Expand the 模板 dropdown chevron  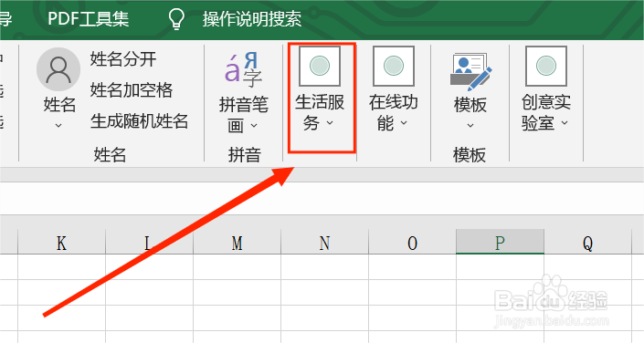pyautogui.click(x=470, y=126)
